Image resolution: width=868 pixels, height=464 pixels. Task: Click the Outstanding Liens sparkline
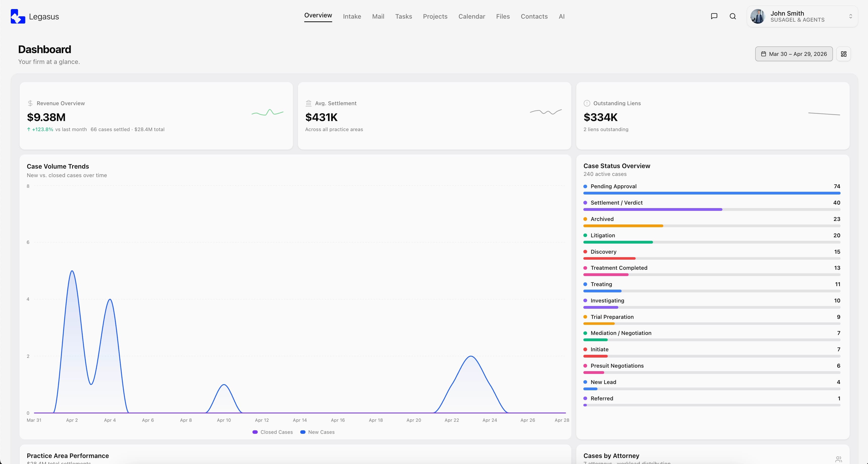pyautogui.click(x=824, y=114)
